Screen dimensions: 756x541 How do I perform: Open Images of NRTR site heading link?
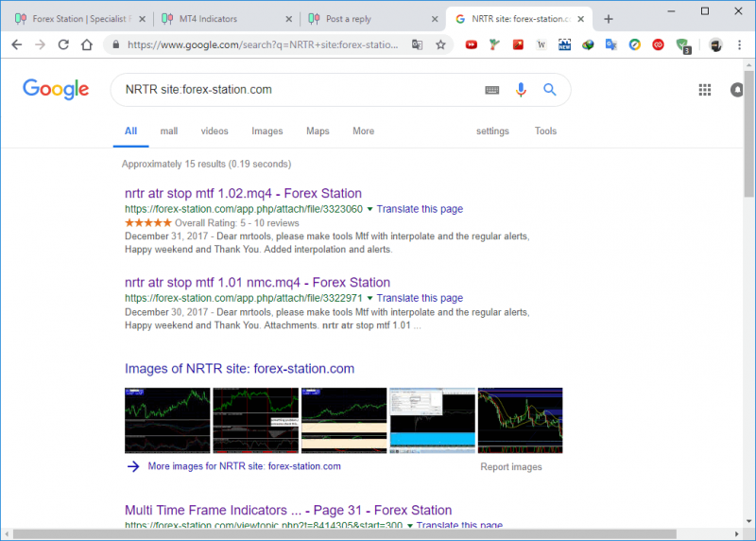pyautogui.click(x=240, y=369)
